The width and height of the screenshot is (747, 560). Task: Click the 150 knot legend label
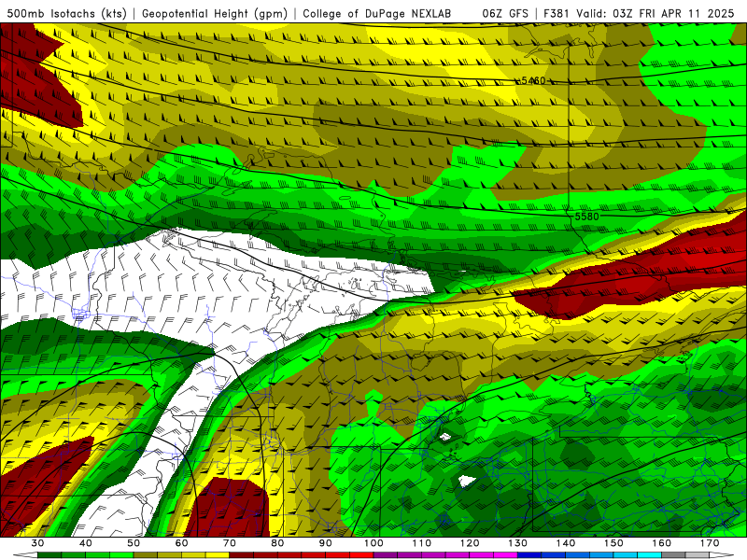click(x=613, y=543)
